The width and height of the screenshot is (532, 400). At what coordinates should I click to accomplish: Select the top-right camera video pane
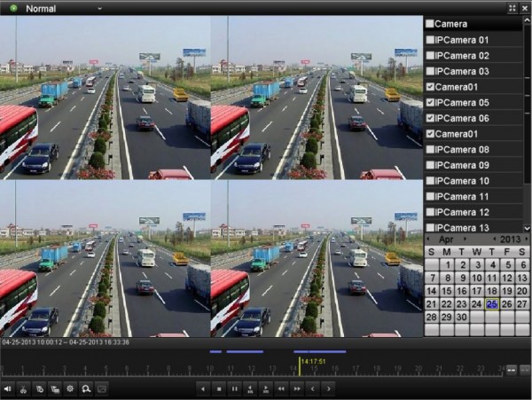317,98
